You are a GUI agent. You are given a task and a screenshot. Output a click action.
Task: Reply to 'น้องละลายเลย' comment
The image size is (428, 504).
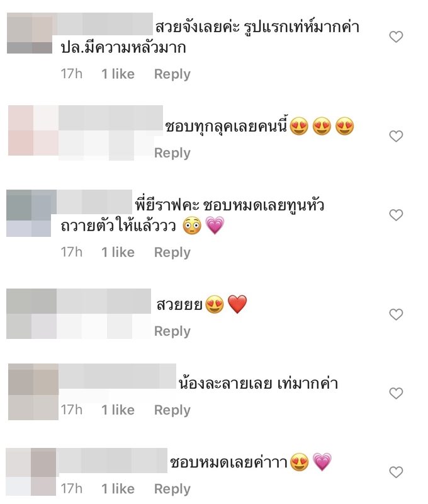click(x=172, y=410)
